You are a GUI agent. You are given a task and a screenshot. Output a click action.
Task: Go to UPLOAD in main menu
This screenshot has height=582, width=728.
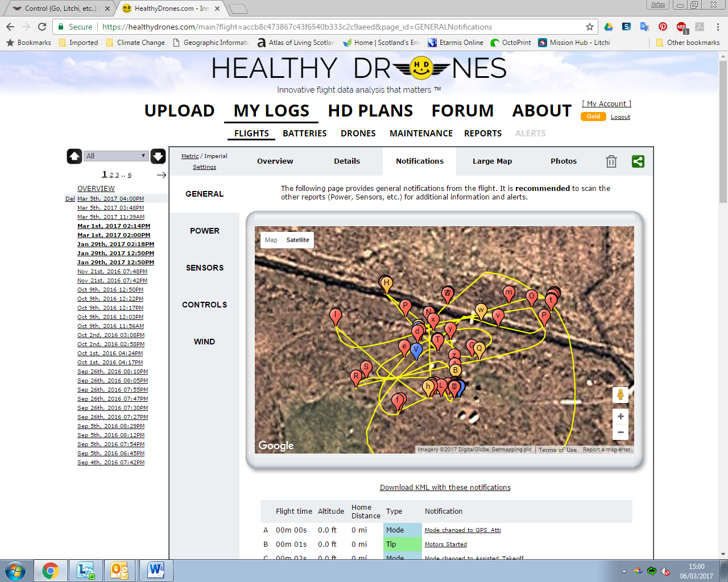coord(180,111)
